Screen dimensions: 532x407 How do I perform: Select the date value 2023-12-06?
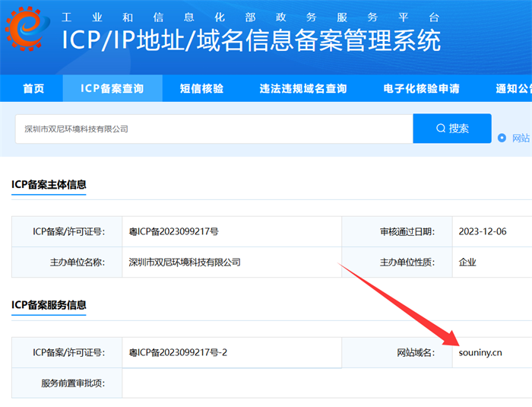(483, 232)
